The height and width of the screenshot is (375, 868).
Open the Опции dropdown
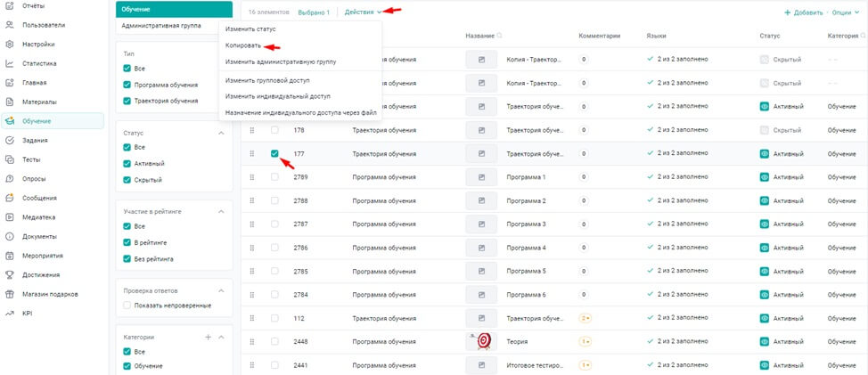(845, 12)
